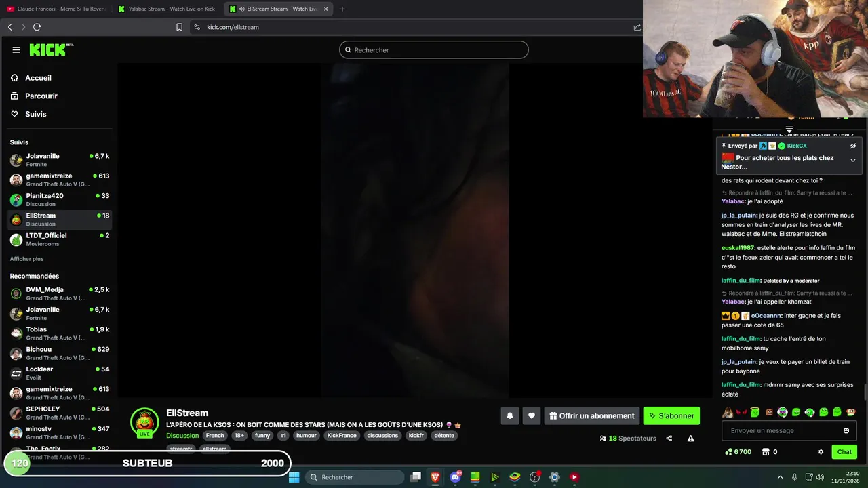Screen dimensions: 868x488
Task: Click the humour tag
Action: [x=307, y=435]
